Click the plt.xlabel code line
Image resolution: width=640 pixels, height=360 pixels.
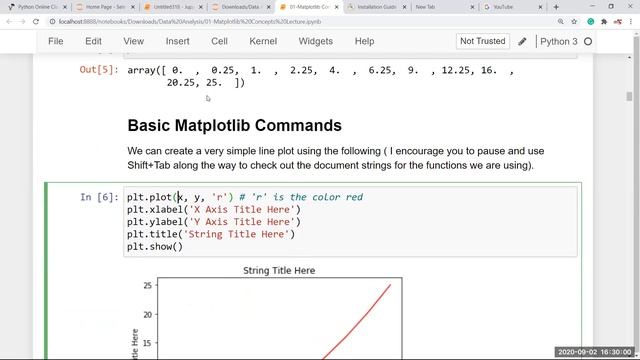pos(213,209)
